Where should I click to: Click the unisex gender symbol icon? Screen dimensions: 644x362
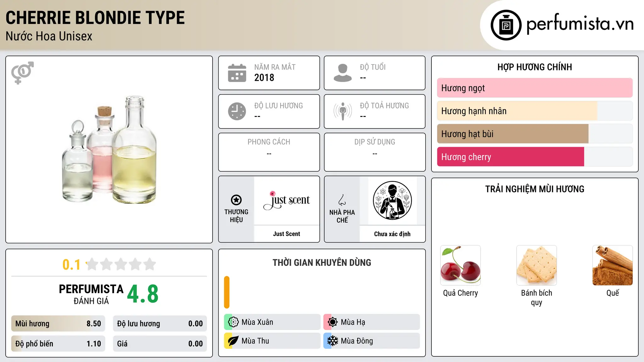[x=22, y=73]
